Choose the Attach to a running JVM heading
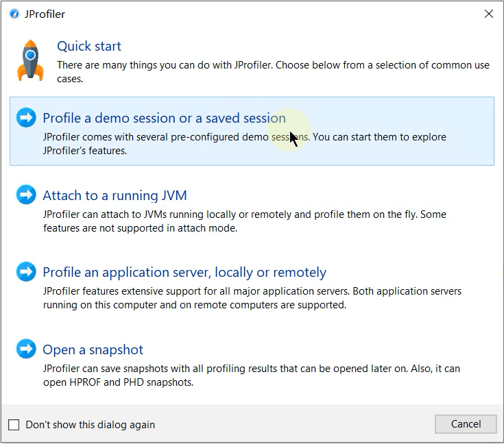Screen dimensions: 504x444 [x=115, y=195]
